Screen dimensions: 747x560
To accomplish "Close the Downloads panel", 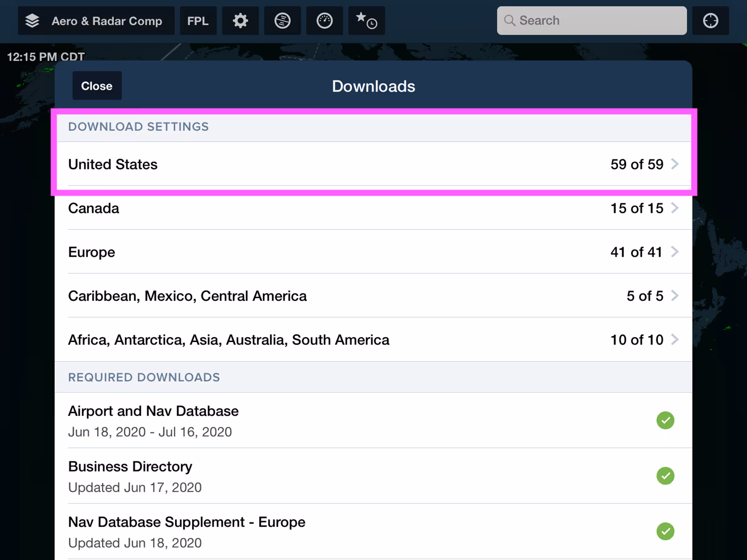I will 97,86.
